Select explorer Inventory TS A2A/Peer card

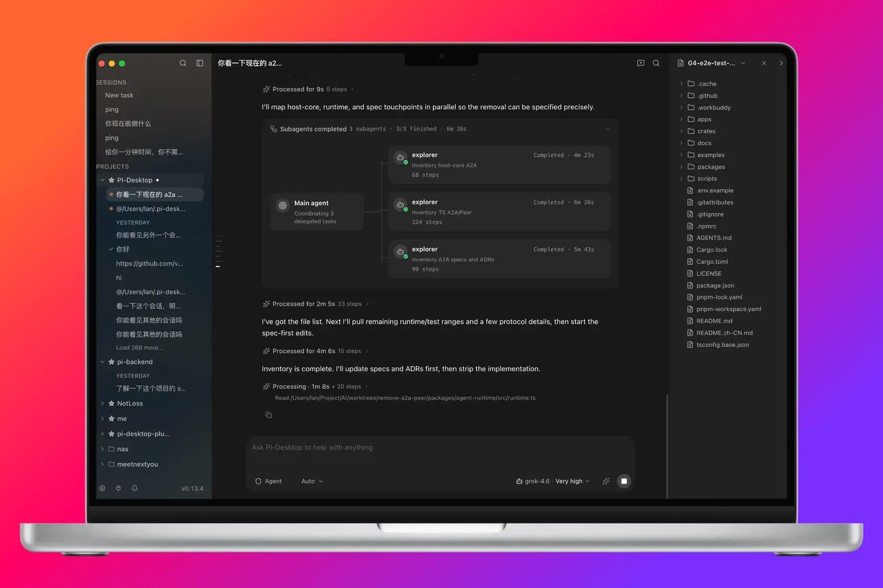499,212
